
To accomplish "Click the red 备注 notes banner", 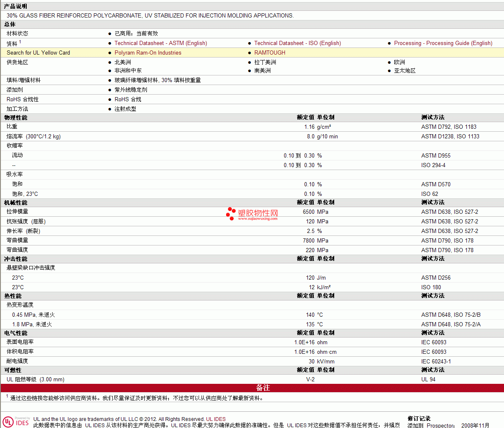I will pos(252,388).
